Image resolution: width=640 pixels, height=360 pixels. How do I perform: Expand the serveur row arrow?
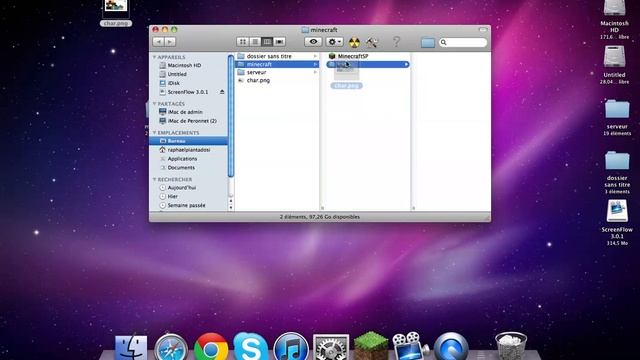(316, 72)
